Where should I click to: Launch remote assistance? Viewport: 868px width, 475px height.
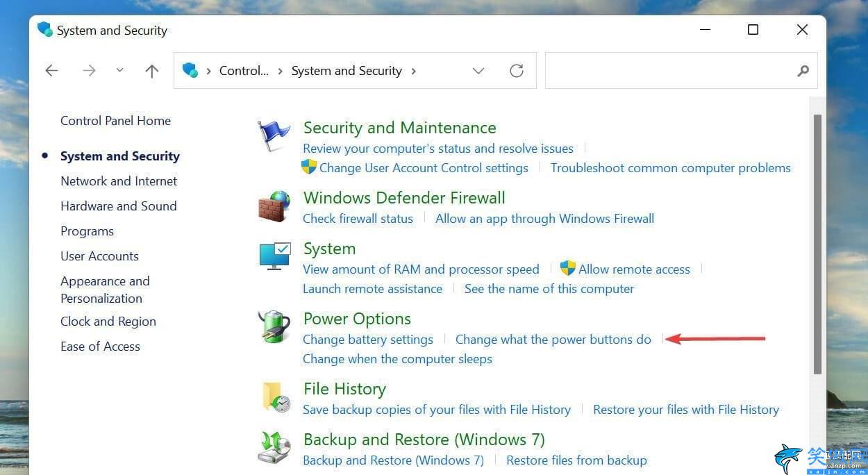coord(372,289)
